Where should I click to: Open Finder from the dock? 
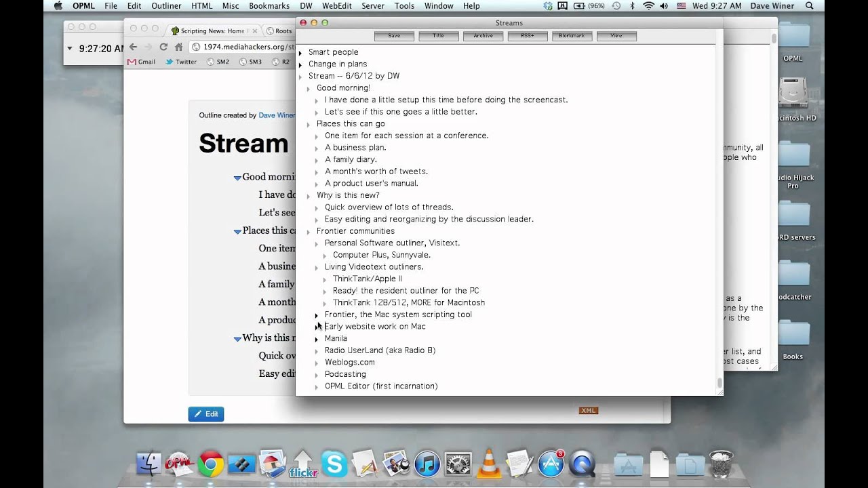click(149, 464)
